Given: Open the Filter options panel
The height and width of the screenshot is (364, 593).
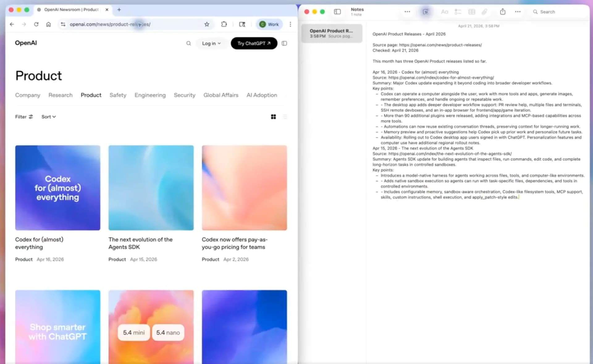Looking at the screenshot, I should tap(24, 117).
